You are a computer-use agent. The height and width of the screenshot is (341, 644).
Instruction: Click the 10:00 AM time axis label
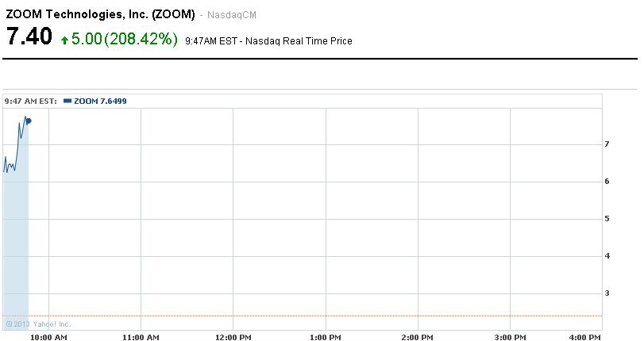49,337
